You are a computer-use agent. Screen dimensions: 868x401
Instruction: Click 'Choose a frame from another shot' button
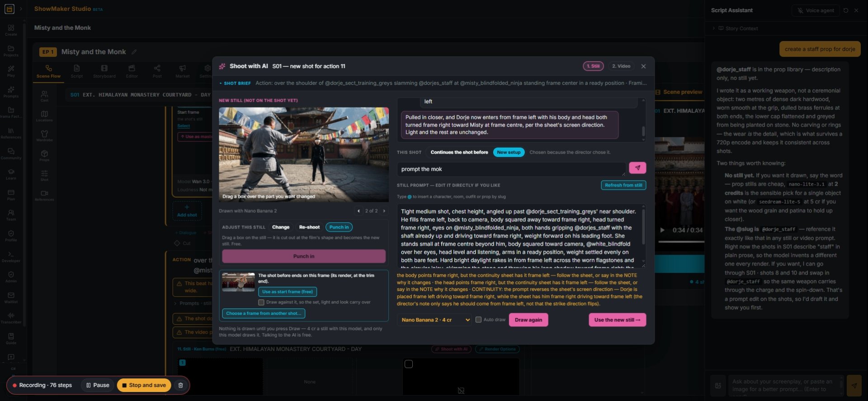[264, 313]
